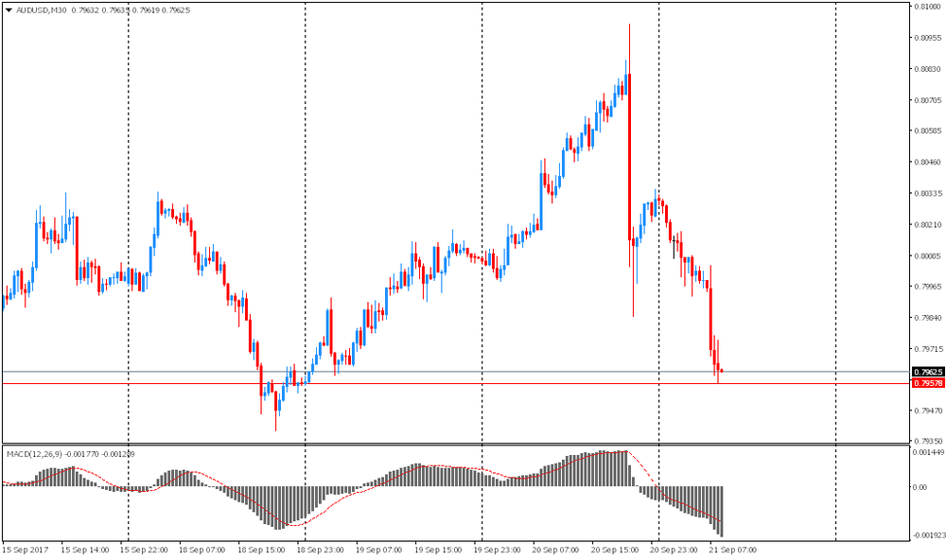This screenshot has width=946, height=560.
Task: Click the AUDUSD,M30 chart title text
Action: [x=41, y=10]
